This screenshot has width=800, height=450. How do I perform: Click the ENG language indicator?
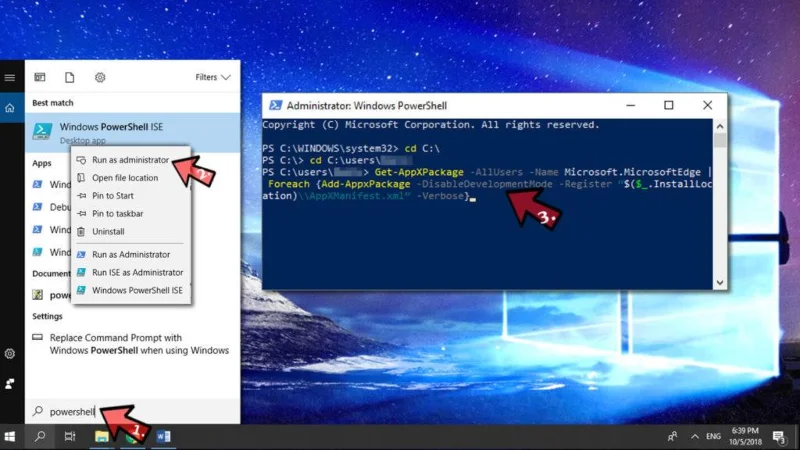click(x=713, y=437)
